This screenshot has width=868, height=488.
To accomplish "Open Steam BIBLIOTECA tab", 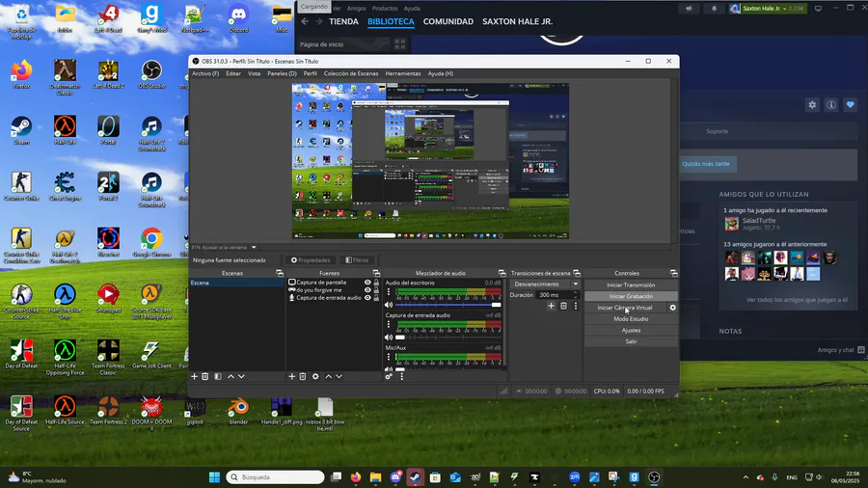I will 391,21.
